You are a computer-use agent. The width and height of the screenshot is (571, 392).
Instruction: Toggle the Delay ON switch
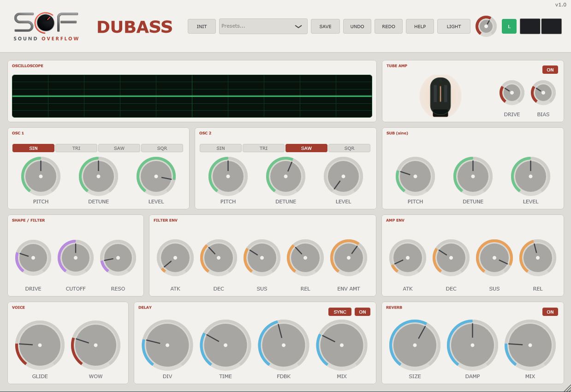pos(363,312)
